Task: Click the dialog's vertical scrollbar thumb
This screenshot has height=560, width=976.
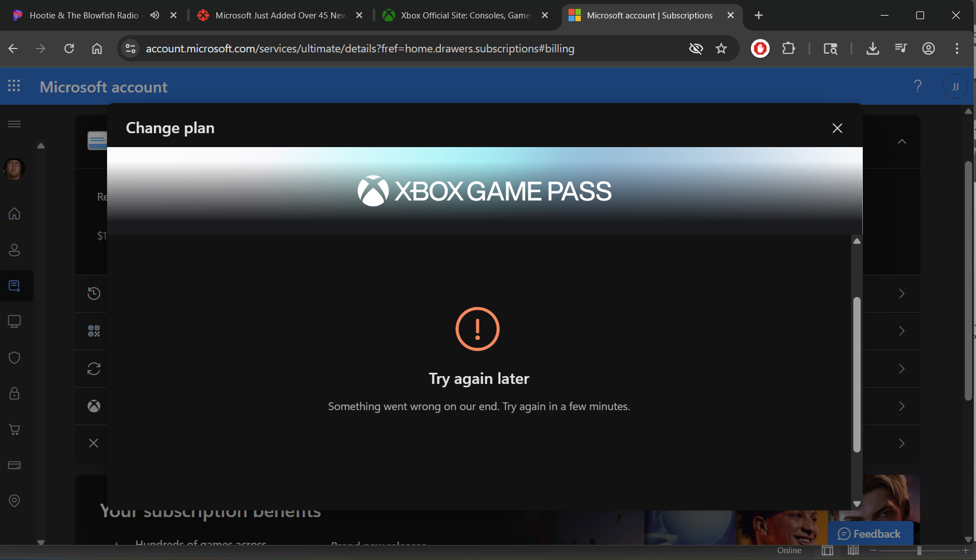Action: (x=857, y=373)
